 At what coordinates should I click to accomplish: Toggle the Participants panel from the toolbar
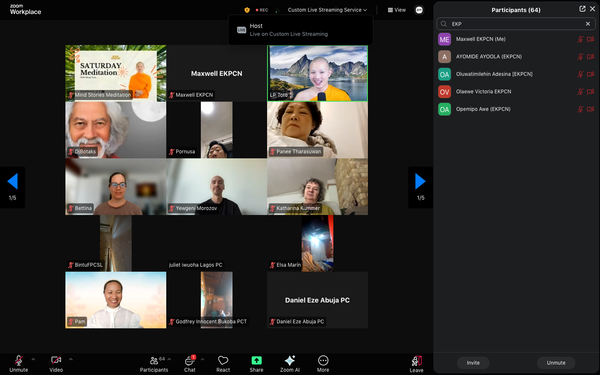coord(154,364)
